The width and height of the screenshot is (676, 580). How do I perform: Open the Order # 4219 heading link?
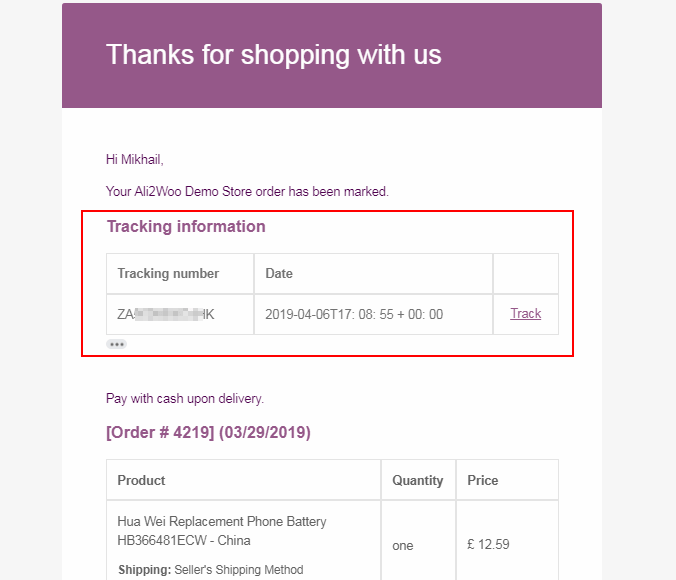[x=208, y=433]
